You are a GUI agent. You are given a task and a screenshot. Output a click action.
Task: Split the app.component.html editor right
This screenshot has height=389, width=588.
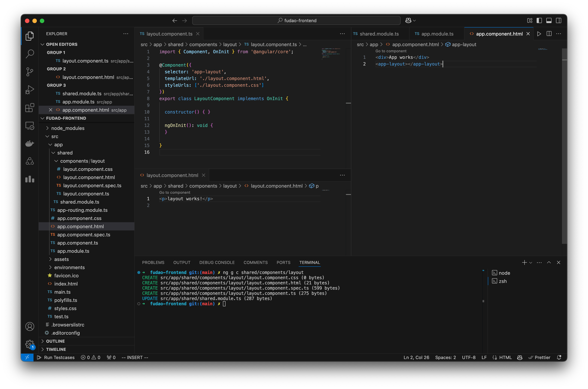coord(549,34)
